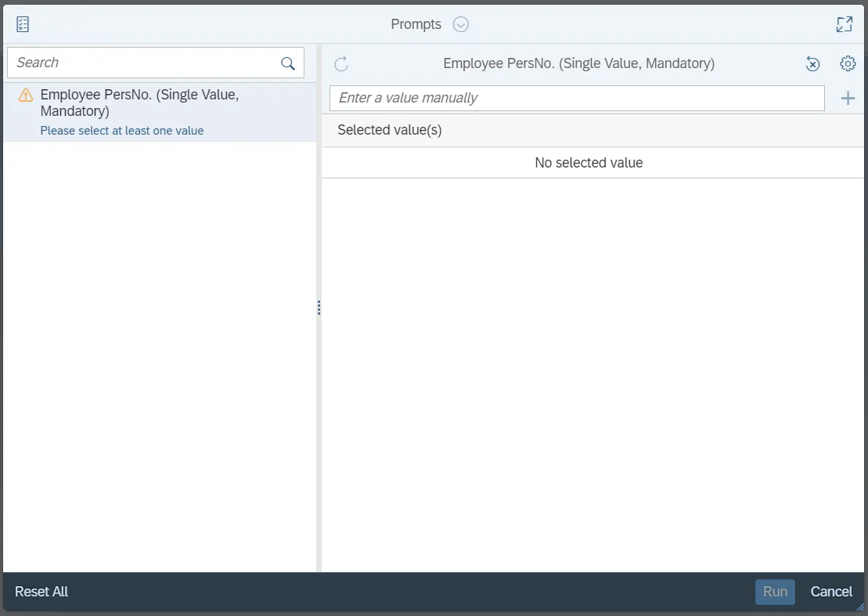Click the magnifier search icon
This screenshot has width=868, height=616.
pyautogui.click(x=288, y=63)
